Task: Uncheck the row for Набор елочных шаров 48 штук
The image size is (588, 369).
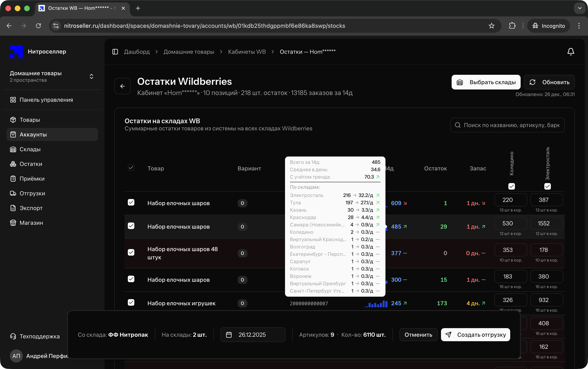Action: pos(131,253)
